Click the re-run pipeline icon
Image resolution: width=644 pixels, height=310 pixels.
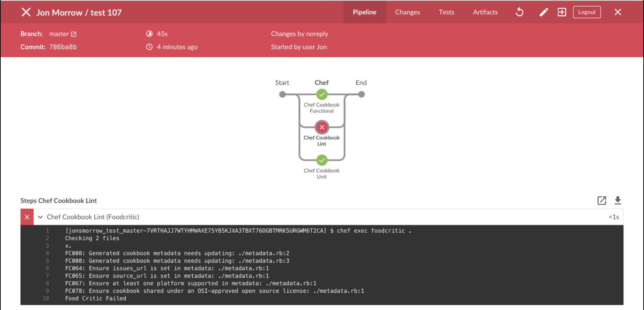519,12
